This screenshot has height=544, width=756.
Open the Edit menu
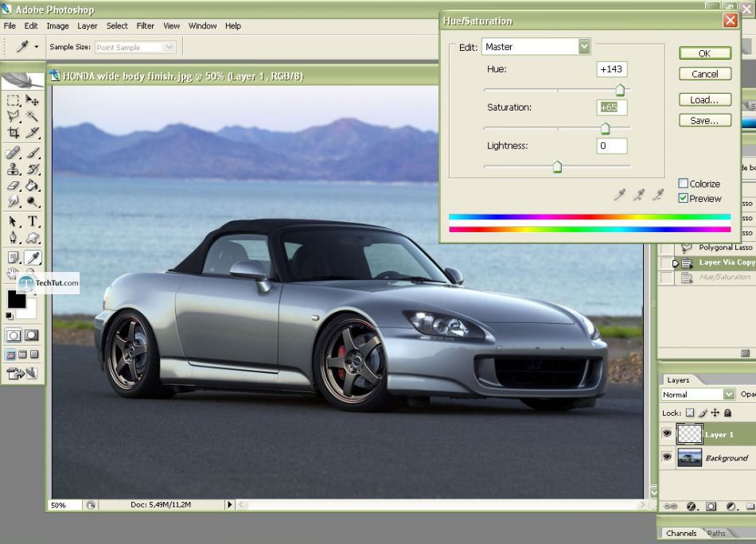pyautogui.click(x=31, y=26)
